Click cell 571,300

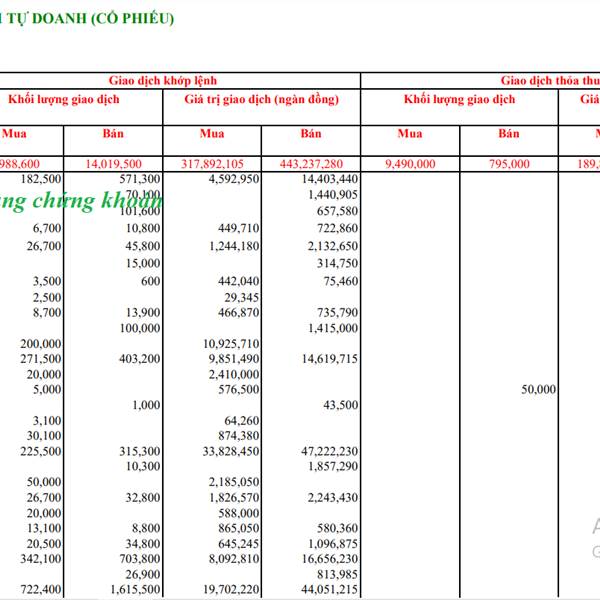coord(140,179)
